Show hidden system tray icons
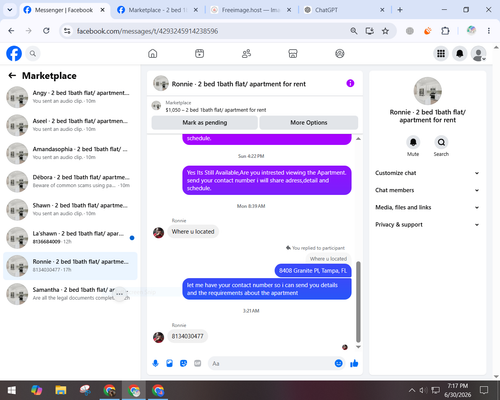 [x=412, y=390]
